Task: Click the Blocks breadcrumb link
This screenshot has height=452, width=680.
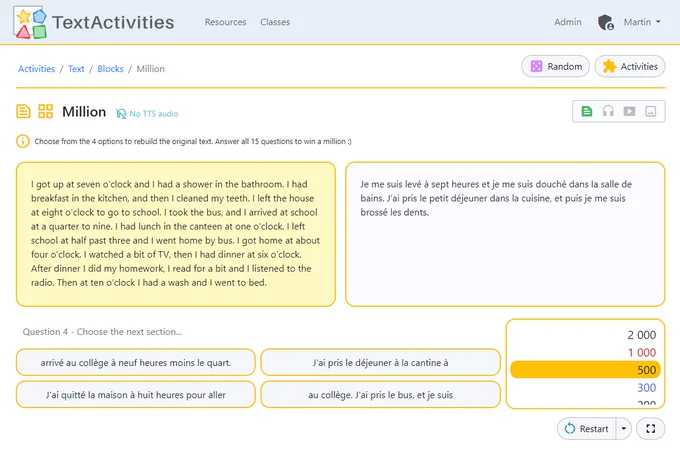Action: click(110, 69)
